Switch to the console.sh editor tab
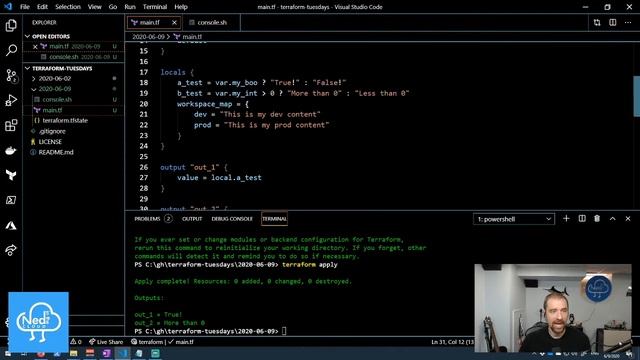The image size is (640, 360). tap(212, 22)
